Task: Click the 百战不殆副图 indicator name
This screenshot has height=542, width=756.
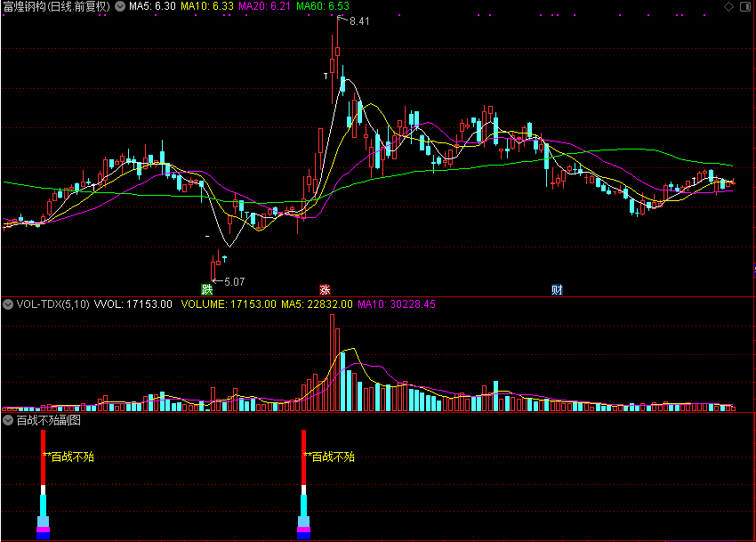Action: pyautogui.click(x=49, y=420)
